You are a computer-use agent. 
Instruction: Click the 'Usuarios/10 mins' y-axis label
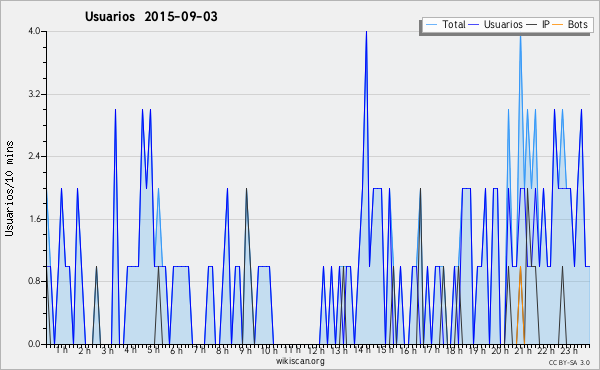click(9, 188)
